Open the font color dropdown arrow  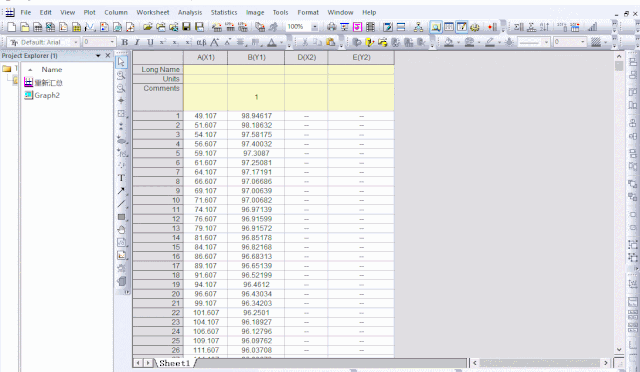pos(281,42)
